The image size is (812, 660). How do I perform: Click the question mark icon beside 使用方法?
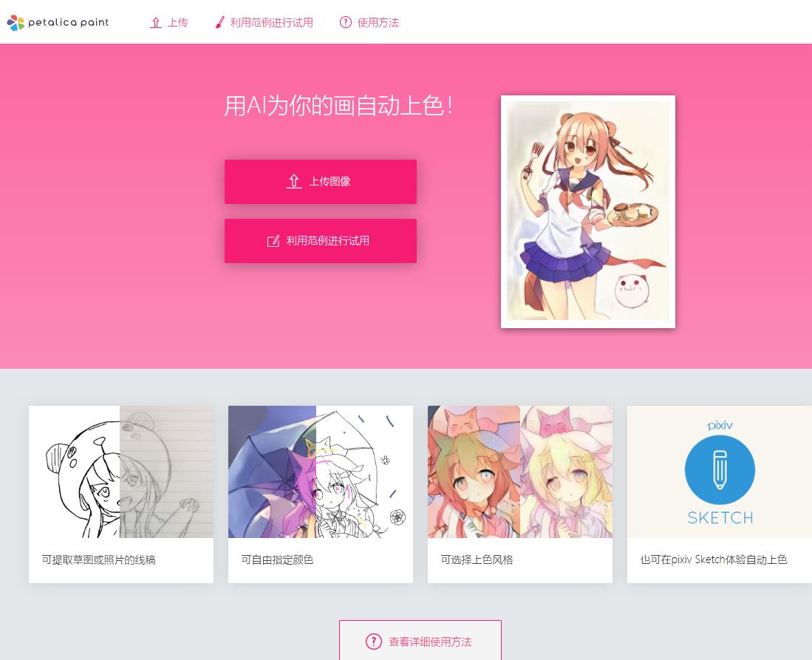point(345,22)
